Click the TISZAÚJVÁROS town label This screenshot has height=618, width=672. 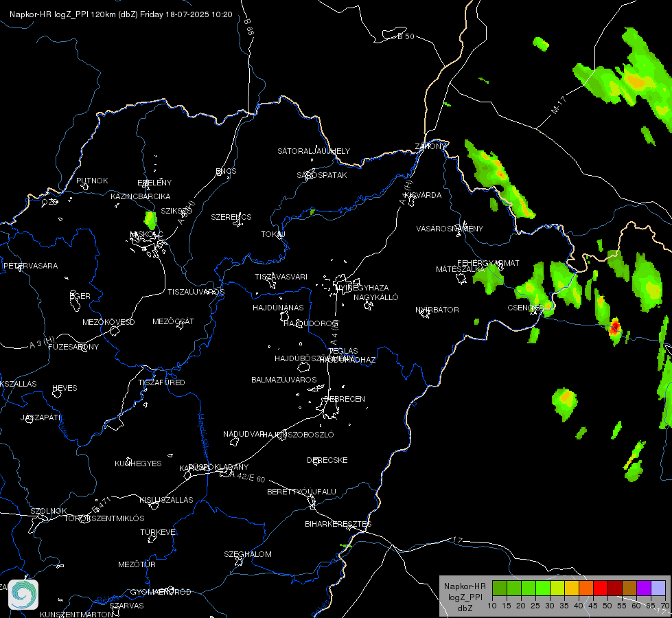coord(196,292)
